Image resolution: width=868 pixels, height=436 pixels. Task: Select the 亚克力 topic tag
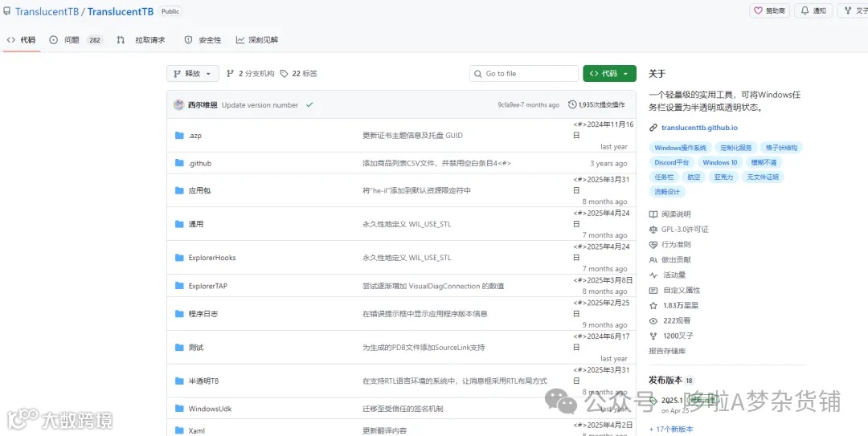(723, 177)
